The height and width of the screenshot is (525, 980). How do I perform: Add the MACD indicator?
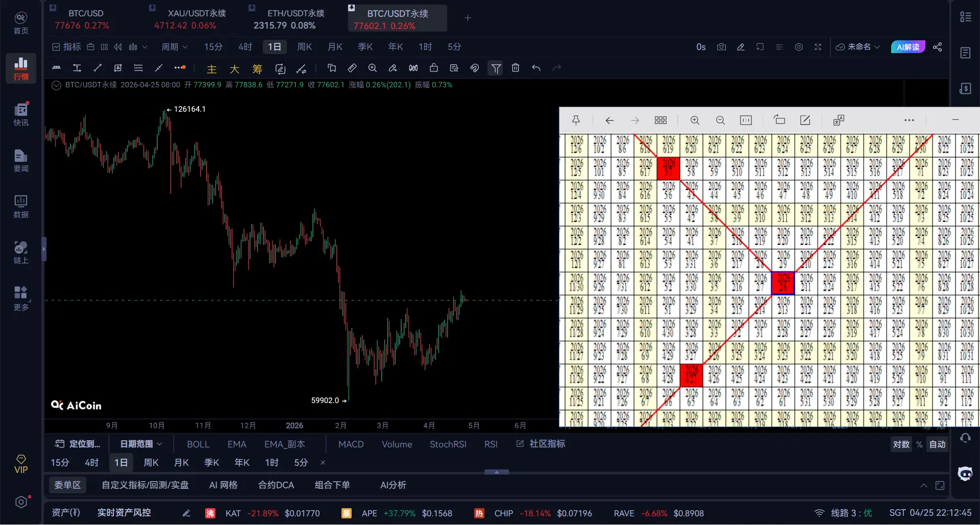tap(351, 444)
